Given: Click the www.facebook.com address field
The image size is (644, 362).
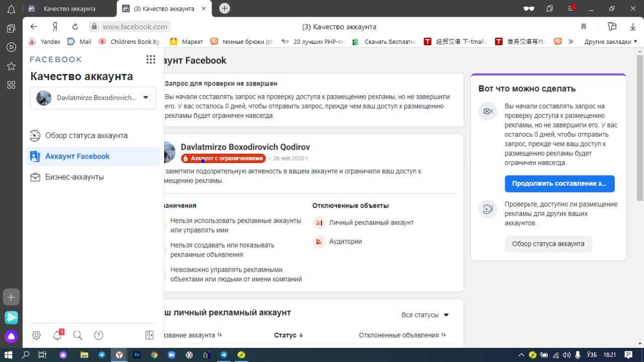Looking at the screenshot, I should point(135,27).
